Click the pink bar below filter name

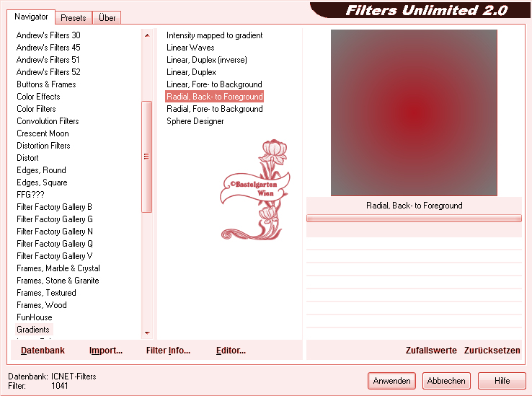click(414, 219)
